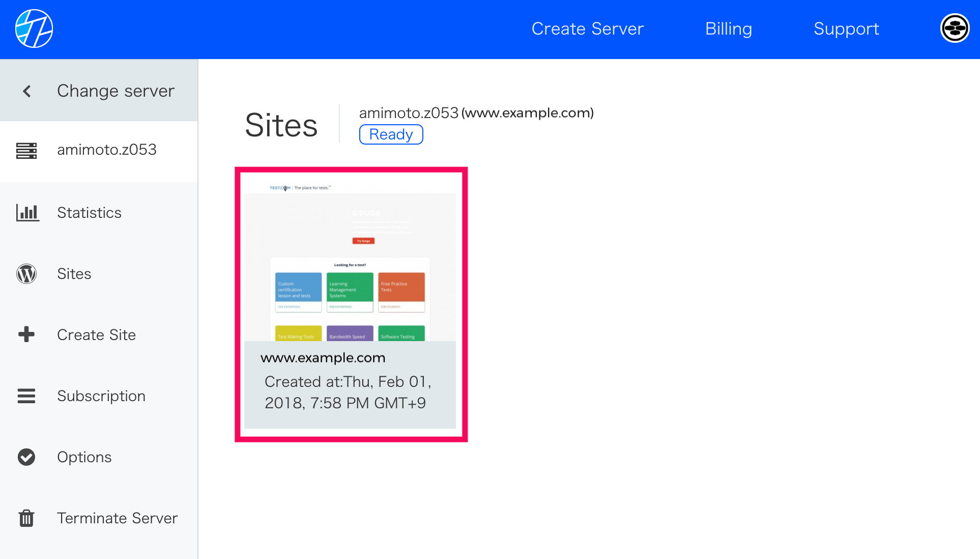Click the WordPress icon next to Sites
Image resolution: width=980 pixels, height=559 pixels.
pyautogui.click(x=26, y=274)
